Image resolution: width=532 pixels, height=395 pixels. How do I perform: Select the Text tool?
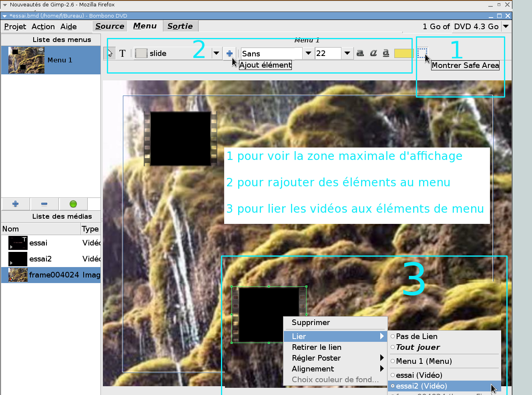coord(122,53)
